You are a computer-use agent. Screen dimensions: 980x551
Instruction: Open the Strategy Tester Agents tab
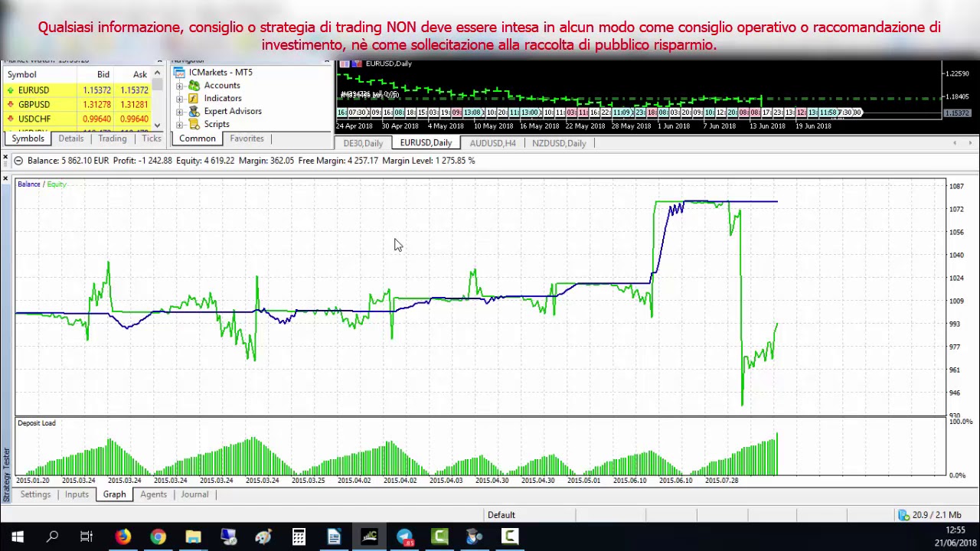tap(153, 494)
